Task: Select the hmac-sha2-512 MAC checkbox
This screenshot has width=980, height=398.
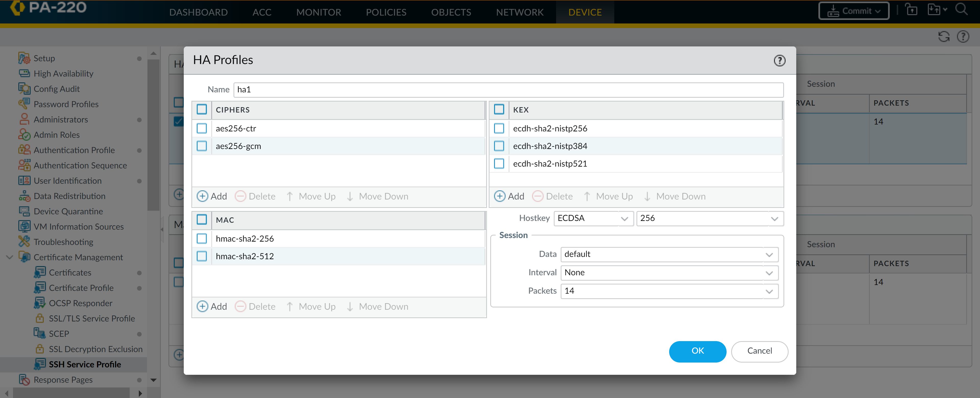Action: pos(202,256)
